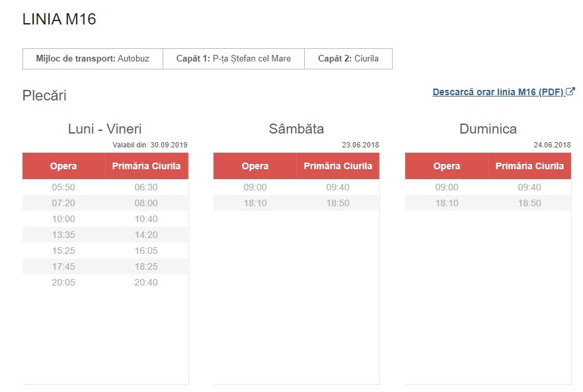
Task: Click the Mijloc de transport Autobuz cell
Action: [93, 59]
